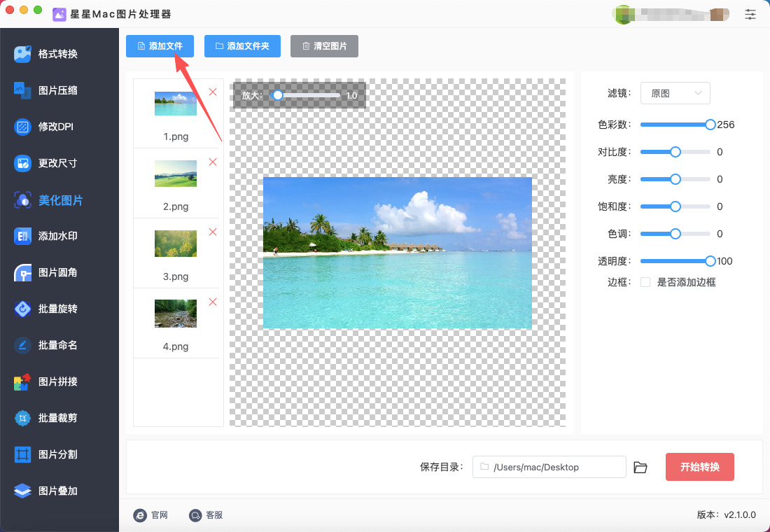770x532 pixels.
Task: Select the 2.png thumbnail
Action: pos(176,174)
